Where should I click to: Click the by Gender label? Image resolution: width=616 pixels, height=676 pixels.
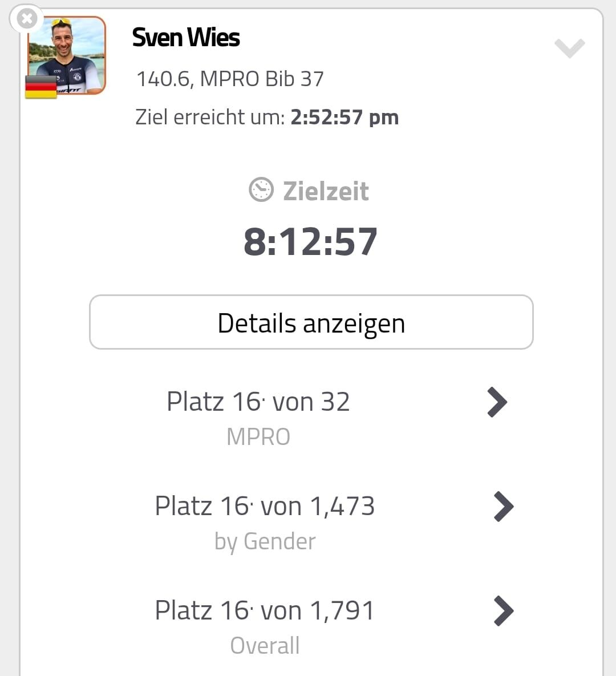(265, 541)
